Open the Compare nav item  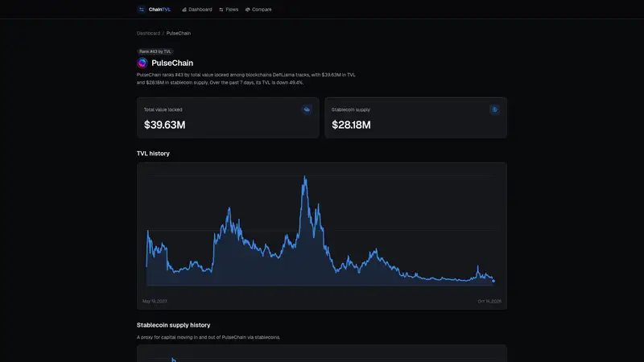click(258, 10)
